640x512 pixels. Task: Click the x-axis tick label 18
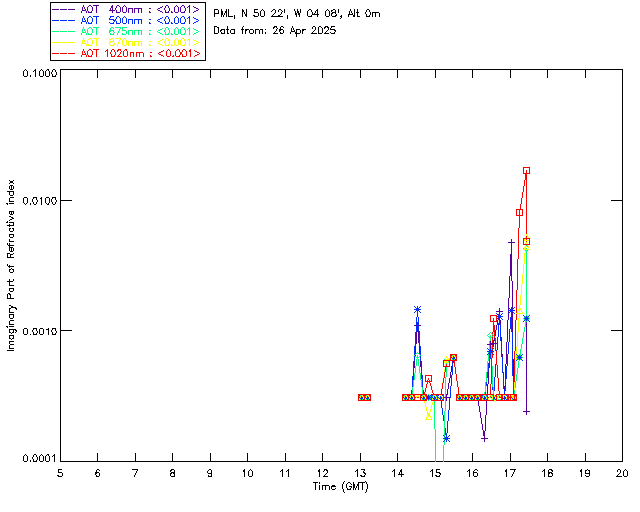pos(547,473)
